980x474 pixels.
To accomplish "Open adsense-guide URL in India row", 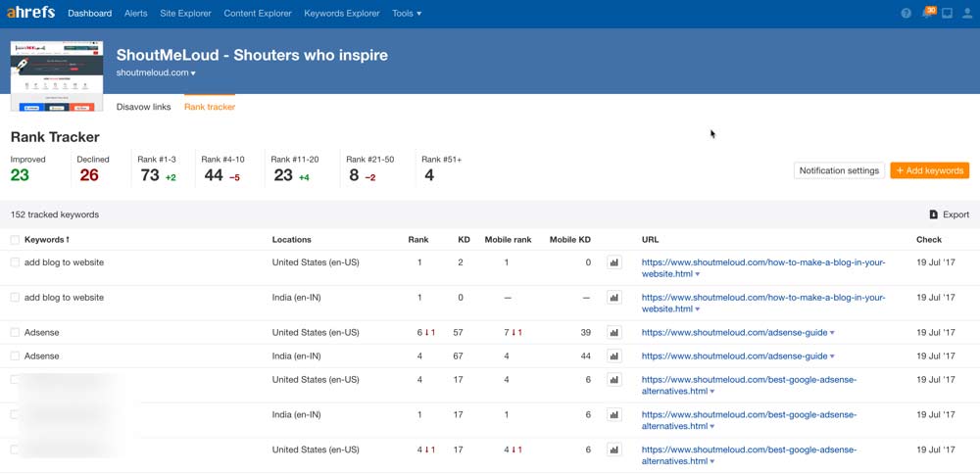I will pos(734,356).
